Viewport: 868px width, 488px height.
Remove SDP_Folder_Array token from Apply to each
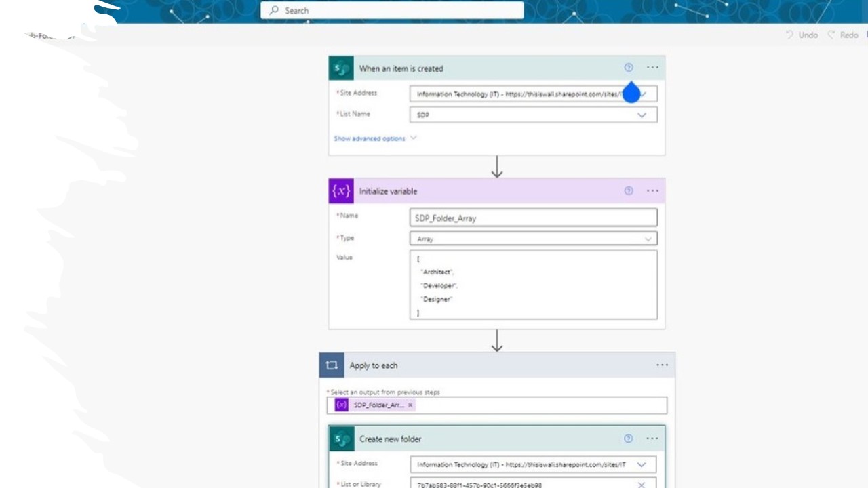410,405
